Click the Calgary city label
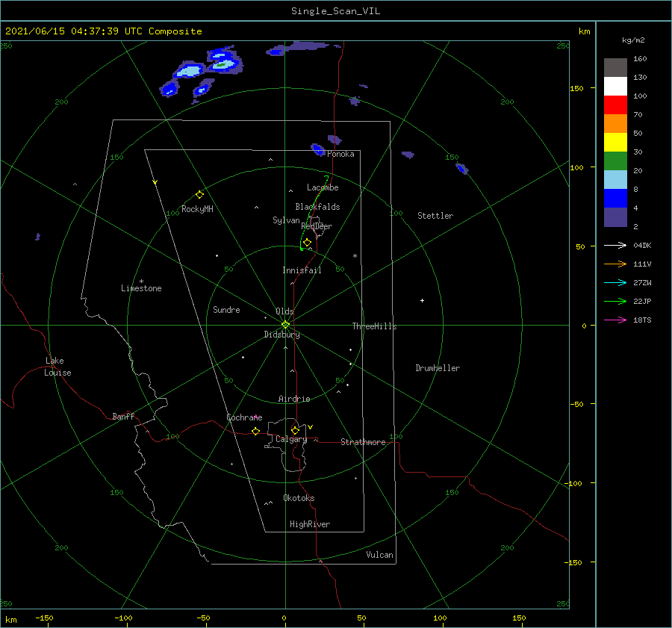672x628 pixels. tap(291, 439)
